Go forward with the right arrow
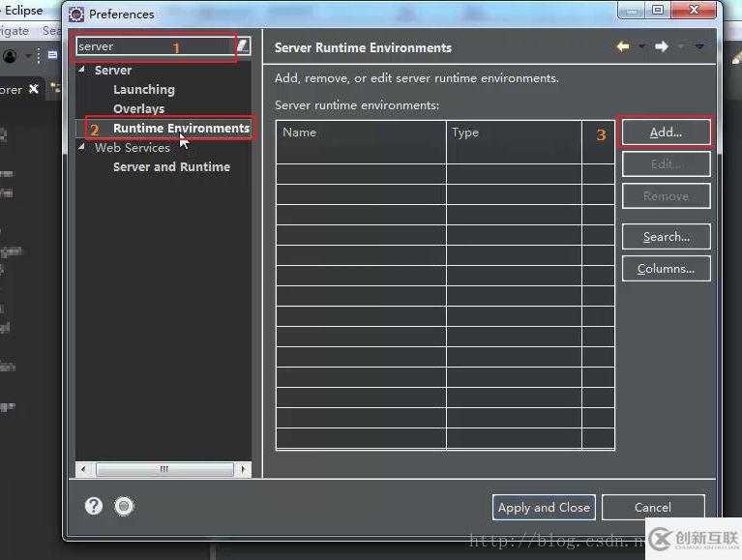742x560 pixels. click(662, 46)
